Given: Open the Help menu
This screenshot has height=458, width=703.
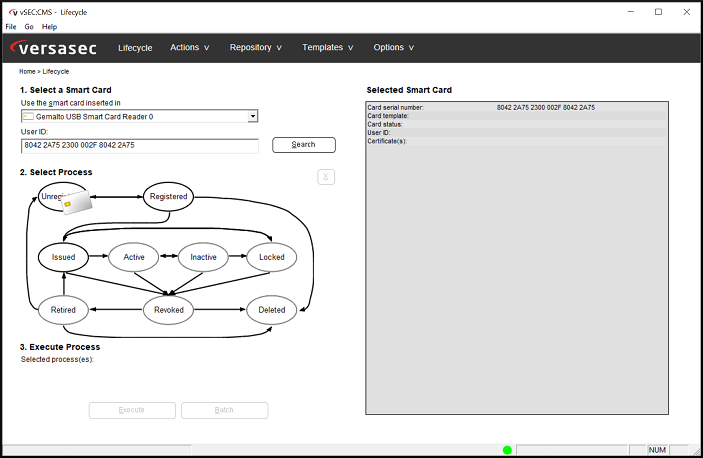Looking at the screenshot, I should pos(49,27).
